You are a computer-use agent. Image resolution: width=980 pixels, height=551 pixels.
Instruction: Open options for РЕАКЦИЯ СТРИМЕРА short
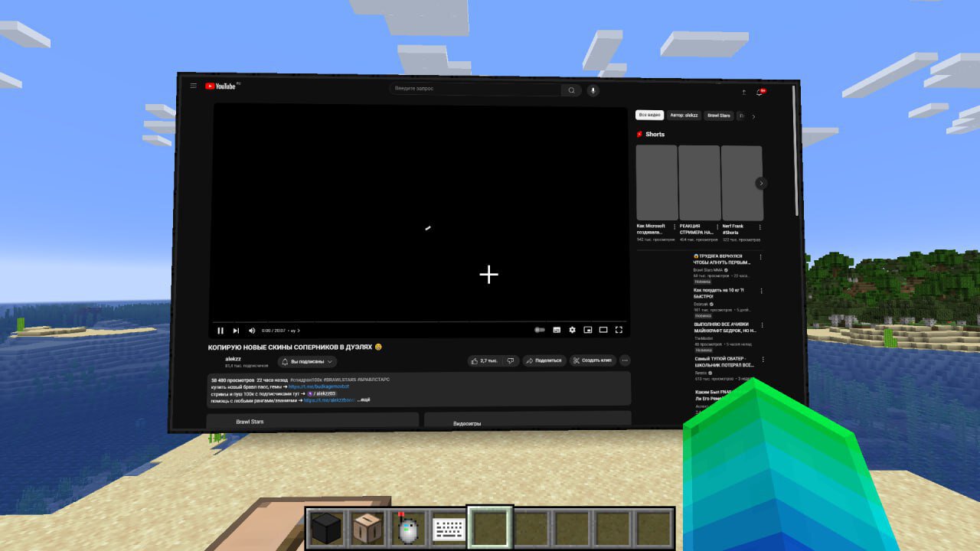pos(717,227)
